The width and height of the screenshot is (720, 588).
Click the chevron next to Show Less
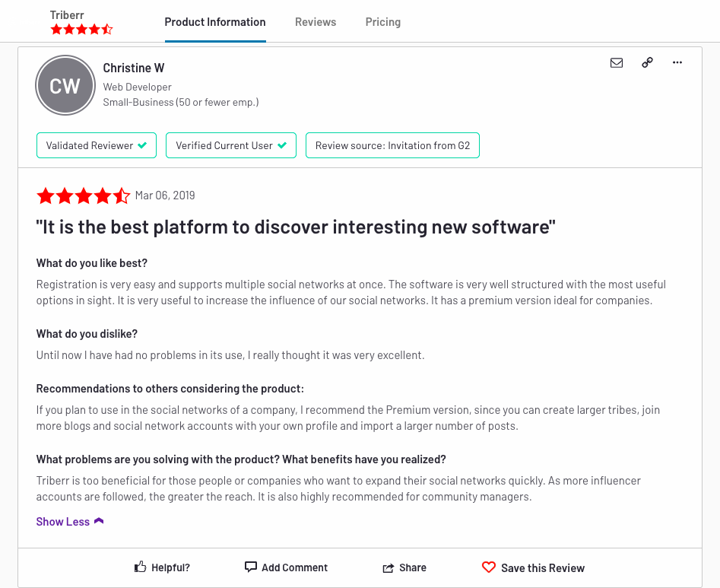(97, 520)
